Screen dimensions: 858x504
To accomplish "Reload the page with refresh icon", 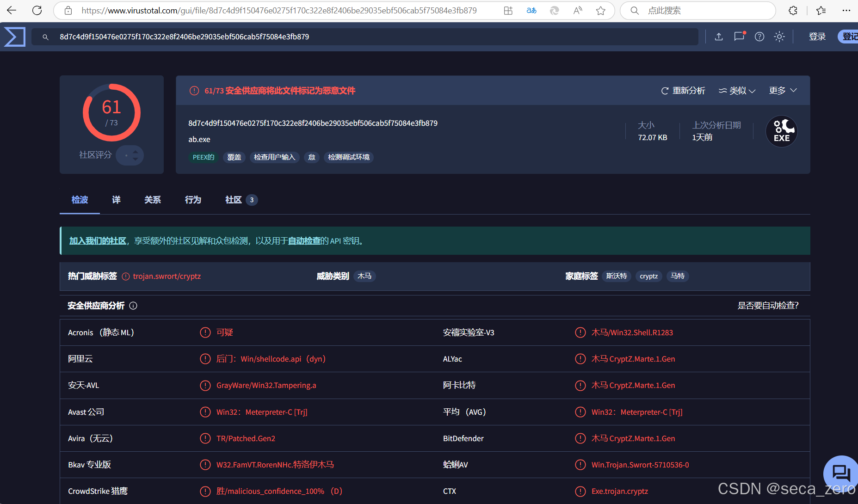I will click(37, 10).
